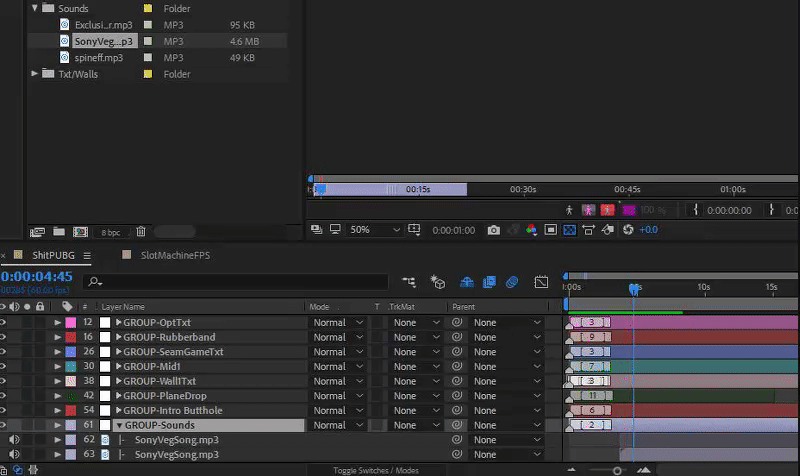The image size is (800, 476).
Task: Open the Graph Editor icon
Action: [541, 283]
